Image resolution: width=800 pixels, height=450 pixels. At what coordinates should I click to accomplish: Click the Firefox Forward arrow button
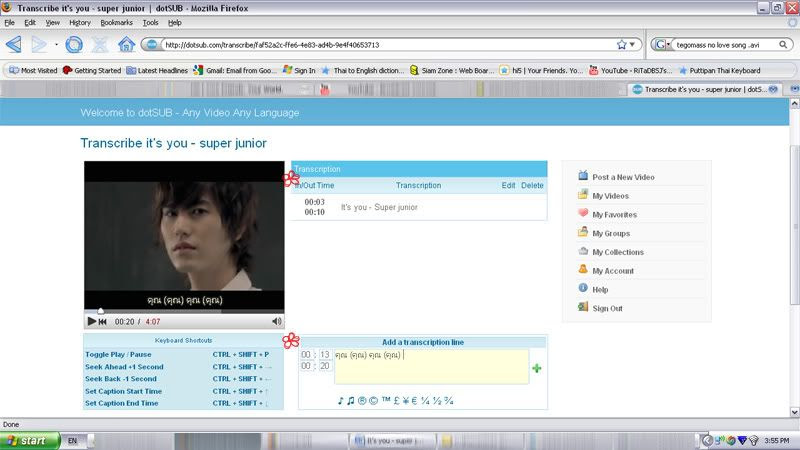click(39, 44)
